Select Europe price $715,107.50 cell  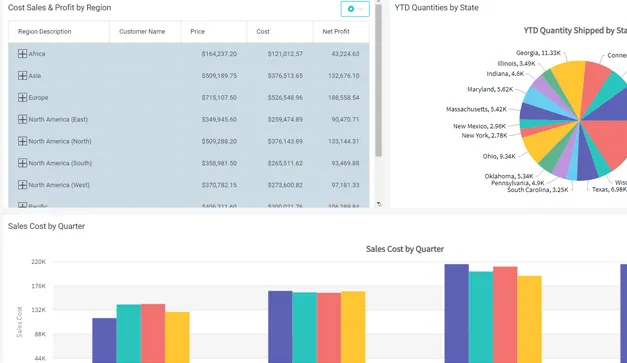coord(219,98)
